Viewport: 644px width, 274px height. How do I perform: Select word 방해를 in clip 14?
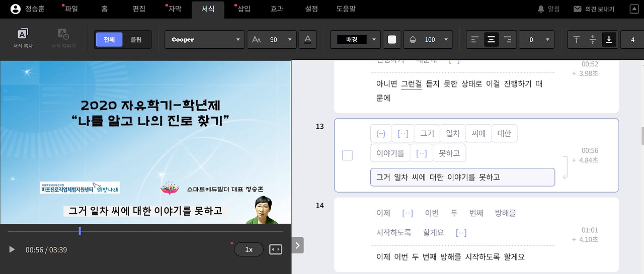tap(506, 213)
